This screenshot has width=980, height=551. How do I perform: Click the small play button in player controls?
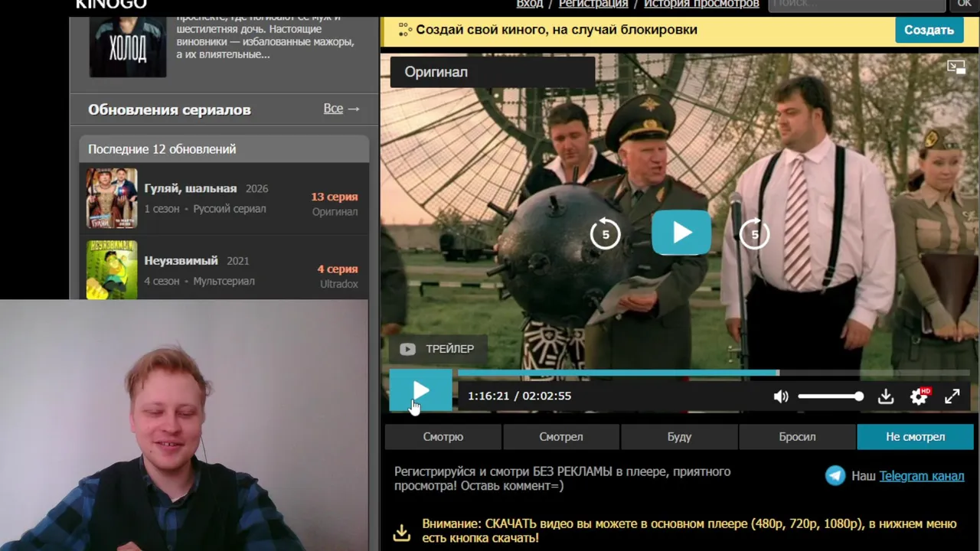(x=420, y=391)
